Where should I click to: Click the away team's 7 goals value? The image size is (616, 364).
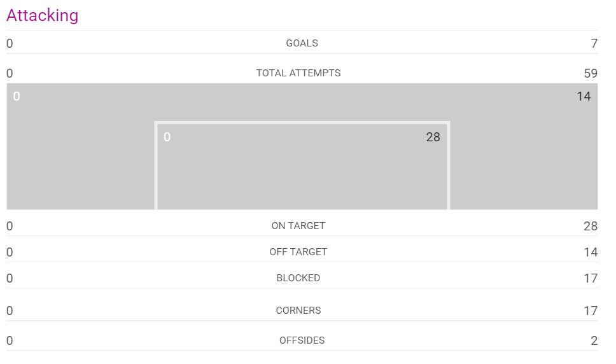coord(594,43)
